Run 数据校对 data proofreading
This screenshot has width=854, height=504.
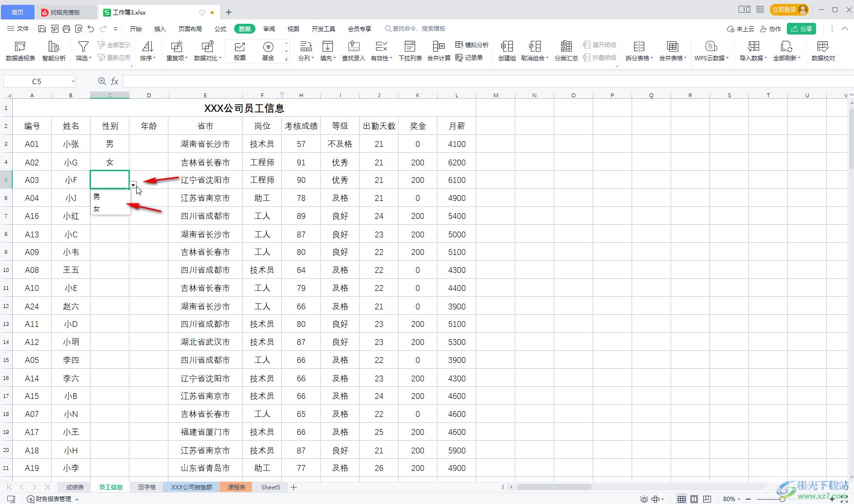[823, 51]
